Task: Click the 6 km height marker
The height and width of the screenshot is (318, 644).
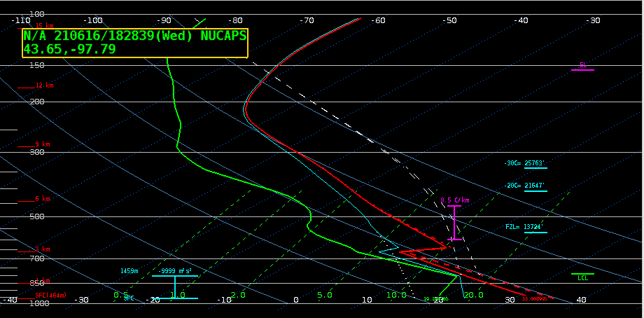Action: point(42,199)
